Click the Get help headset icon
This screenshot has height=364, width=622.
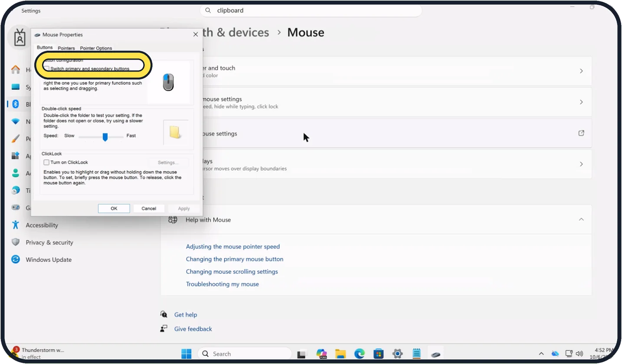(x=164, y=314)
